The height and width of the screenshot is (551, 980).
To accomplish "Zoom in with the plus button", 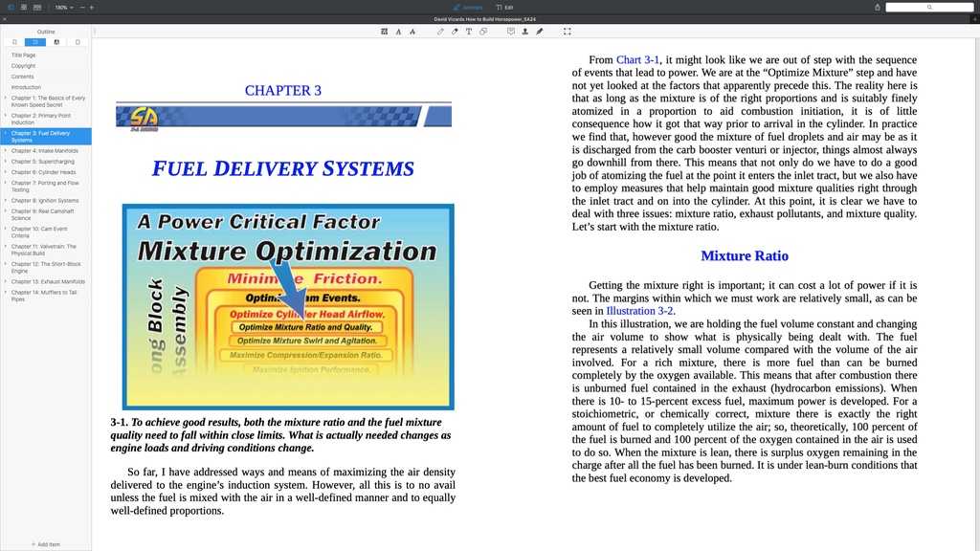I will (x=92, y=8).
